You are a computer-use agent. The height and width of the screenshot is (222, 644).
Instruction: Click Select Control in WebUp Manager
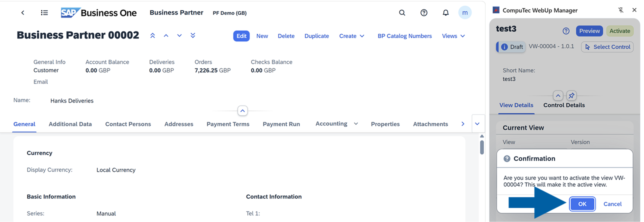click(607, 47)
